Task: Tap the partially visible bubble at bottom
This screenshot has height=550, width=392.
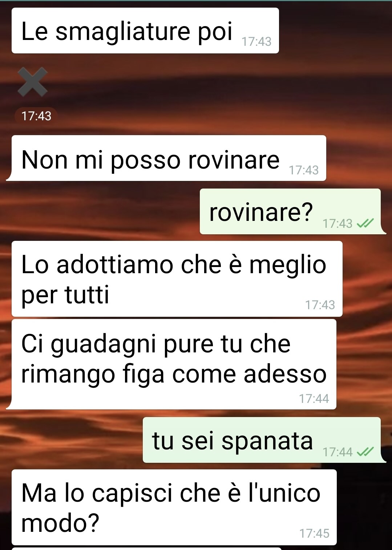Action: tap(147, 549)
